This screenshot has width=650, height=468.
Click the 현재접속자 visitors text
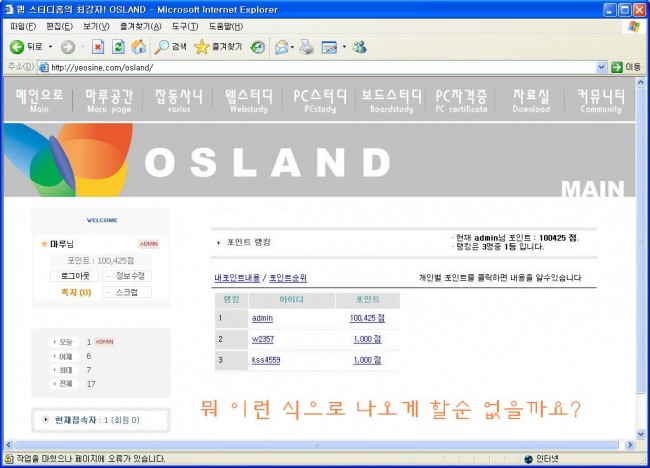[x=97, y=420]
